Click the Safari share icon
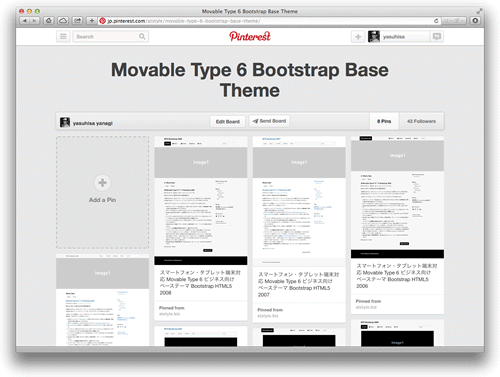 tap(77, 21)
